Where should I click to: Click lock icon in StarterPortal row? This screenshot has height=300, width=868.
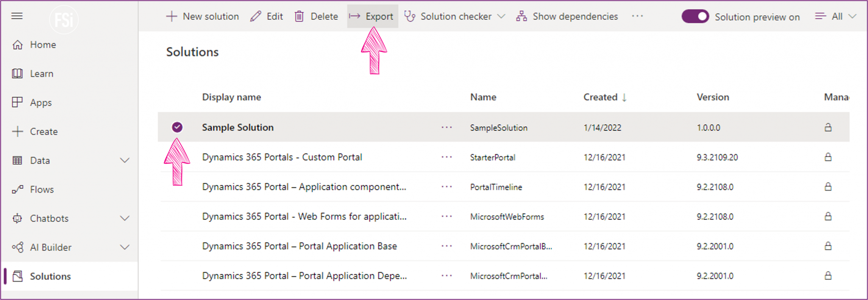click(828, 157)
